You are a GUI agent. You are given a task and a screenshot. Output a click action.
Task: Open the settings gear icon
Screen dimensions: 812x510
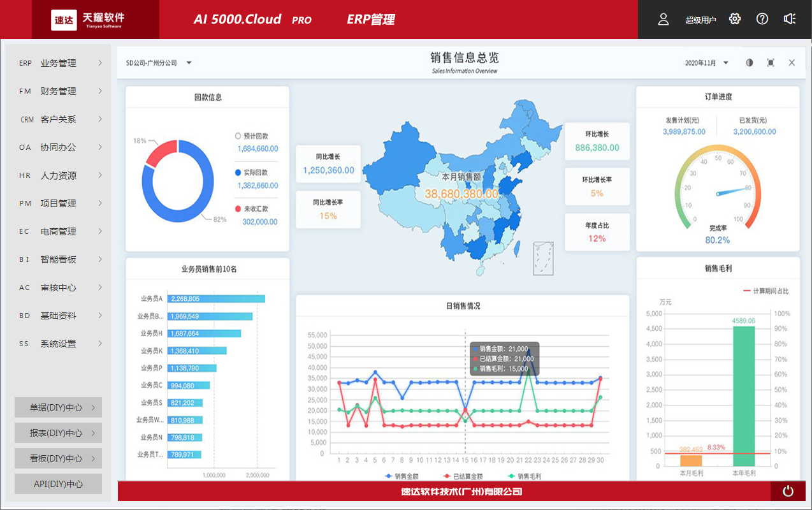[734, 19]
